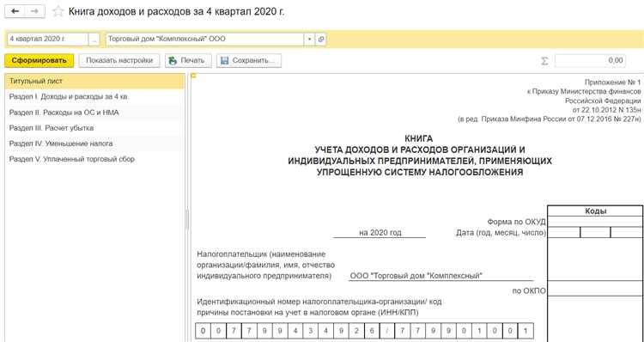
Task: Click the sigma sum icon
Action: coord(544,61)
